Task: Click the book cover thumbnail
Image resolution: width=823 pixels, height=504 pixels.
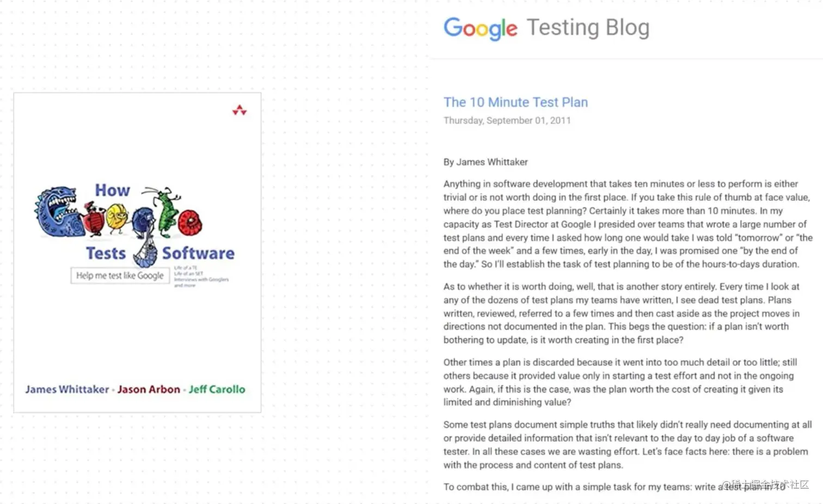Action: [137, 253]
